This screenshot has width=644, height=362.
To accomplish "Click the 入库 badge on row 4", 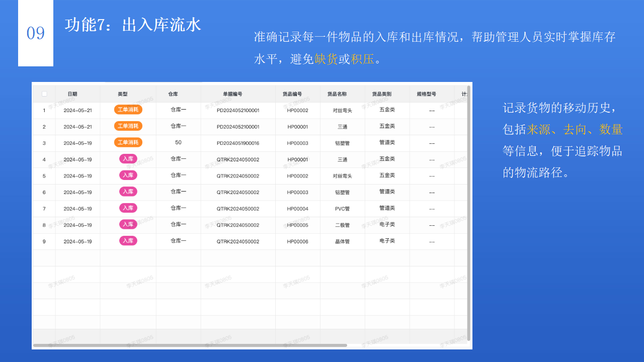I will click(x=128, y=159).
